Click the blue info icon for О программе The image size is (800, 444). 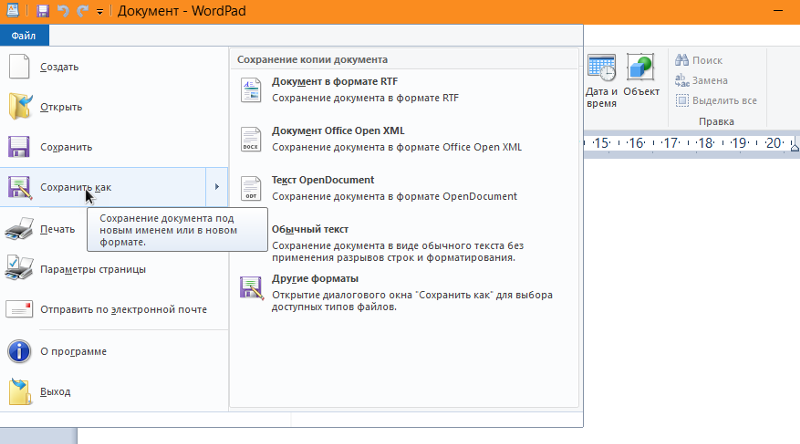tap(19, 351)
